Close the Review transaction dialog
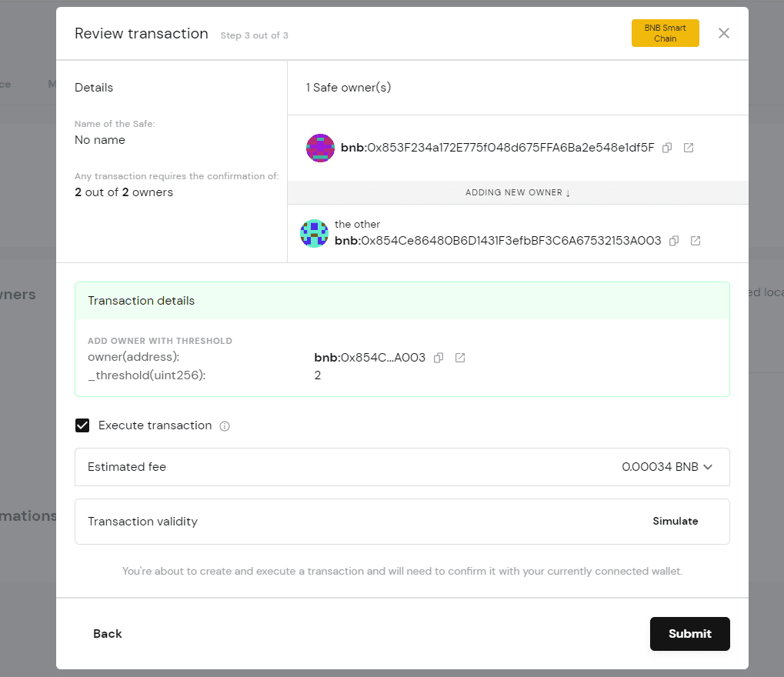 [x=723, y=33]
